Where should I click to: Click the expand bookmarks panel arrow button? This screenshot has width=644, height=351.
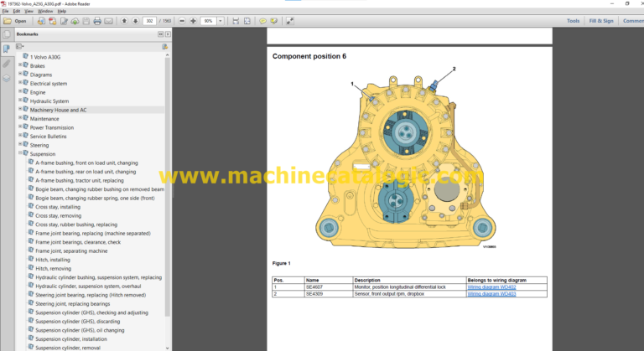[x=168, y=34]
